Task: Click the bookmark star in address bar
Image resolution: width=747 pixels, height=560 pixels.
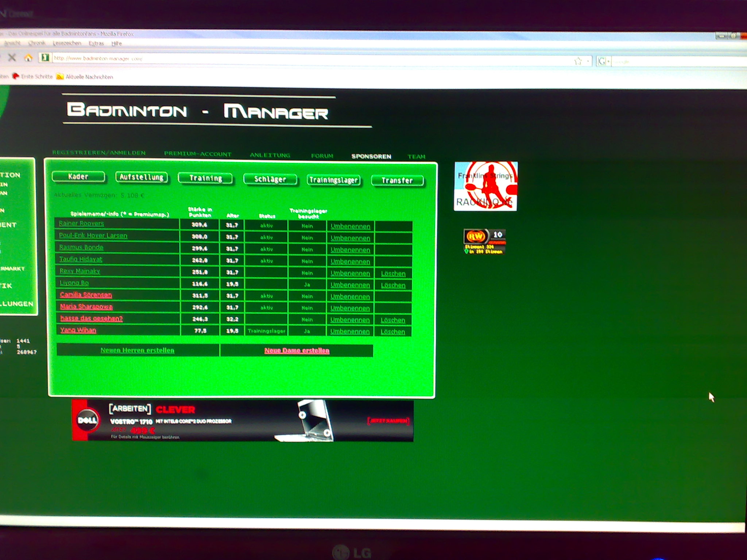Action: pyautogui.click(x=577, y=61)
